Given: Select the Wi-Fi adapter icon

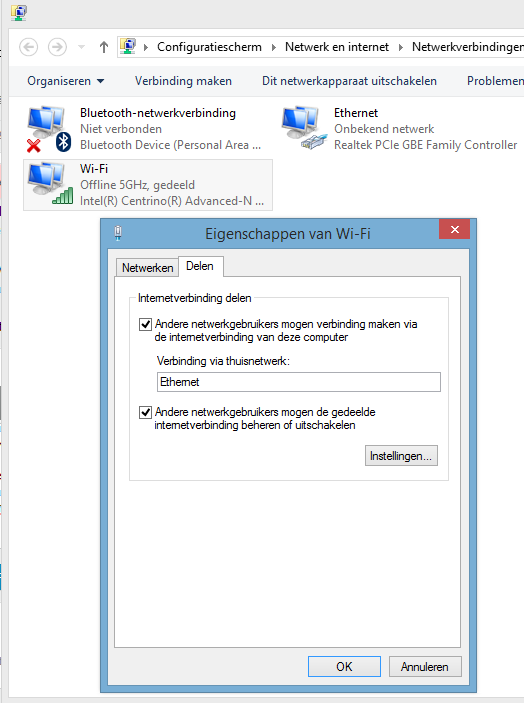Looking at the screenshot, I should click(x=50, y=184).
